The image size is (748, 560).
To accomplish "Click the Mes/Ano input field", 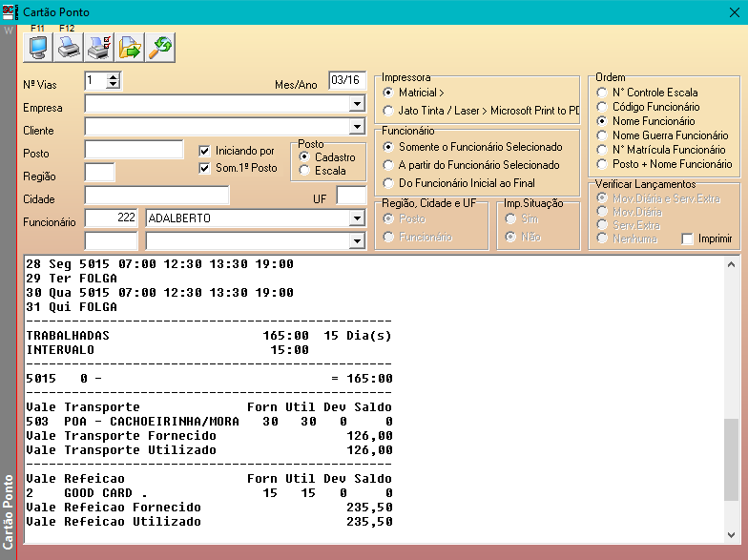I will point(347,81).
